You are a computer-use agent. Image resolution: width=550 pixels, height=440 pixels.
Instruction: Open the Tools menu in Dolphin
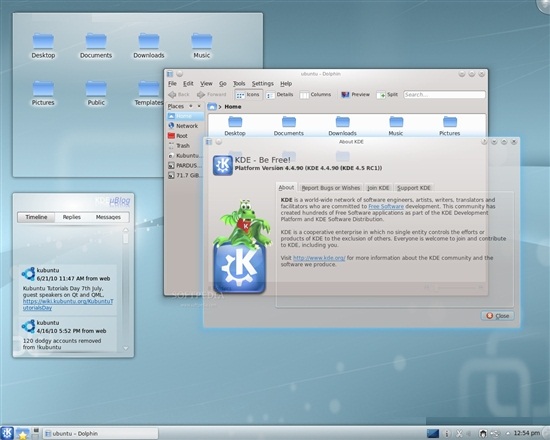[x=239, y=84]
